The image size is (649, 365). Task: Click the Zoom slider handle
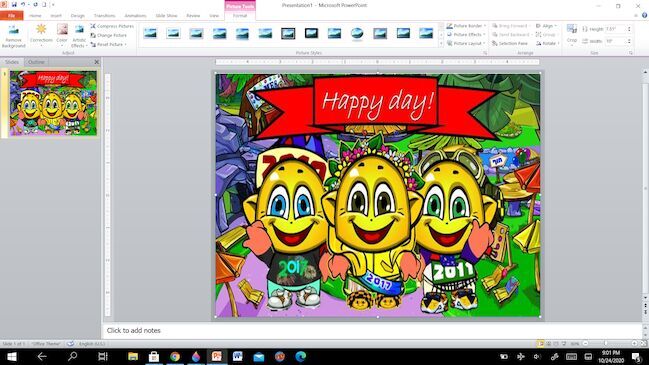pos(606,343)
